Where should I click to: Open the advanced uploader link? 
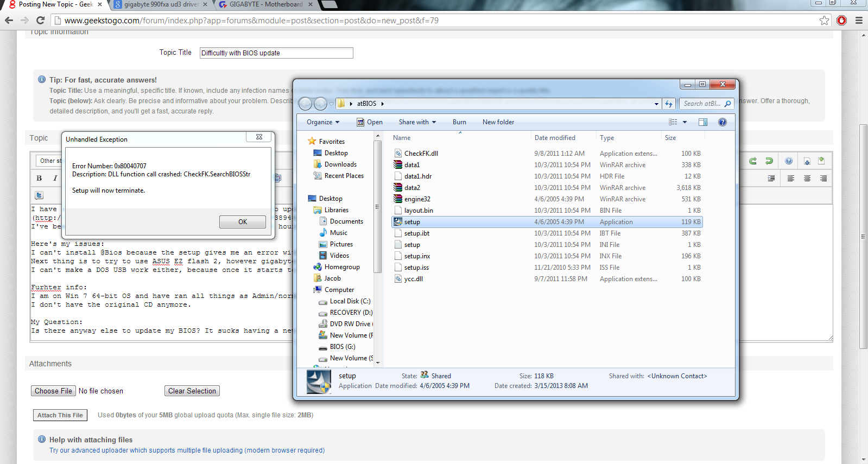pyautogui.click(x=187, y=450)
